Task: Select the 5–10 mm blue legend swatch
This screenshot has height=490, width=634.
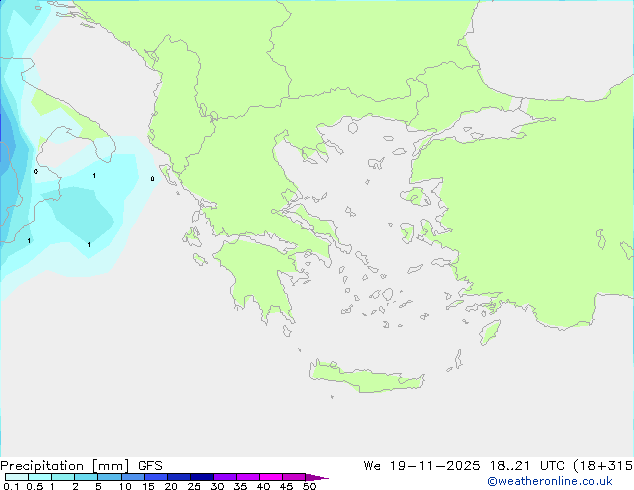Action: pos(109,477)
